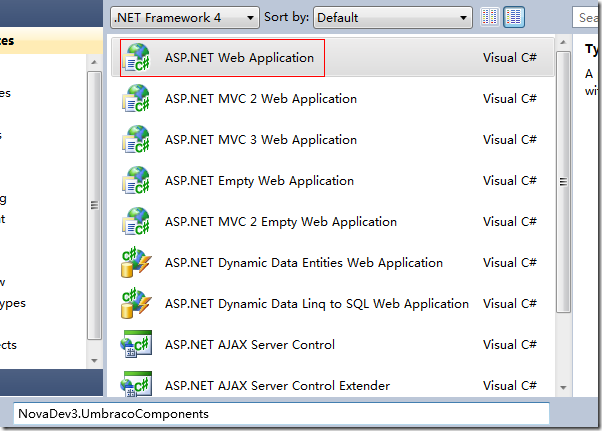602x431 pixels.
Task: Select ASP.NET Web Application template
Action: coord(332,58)
